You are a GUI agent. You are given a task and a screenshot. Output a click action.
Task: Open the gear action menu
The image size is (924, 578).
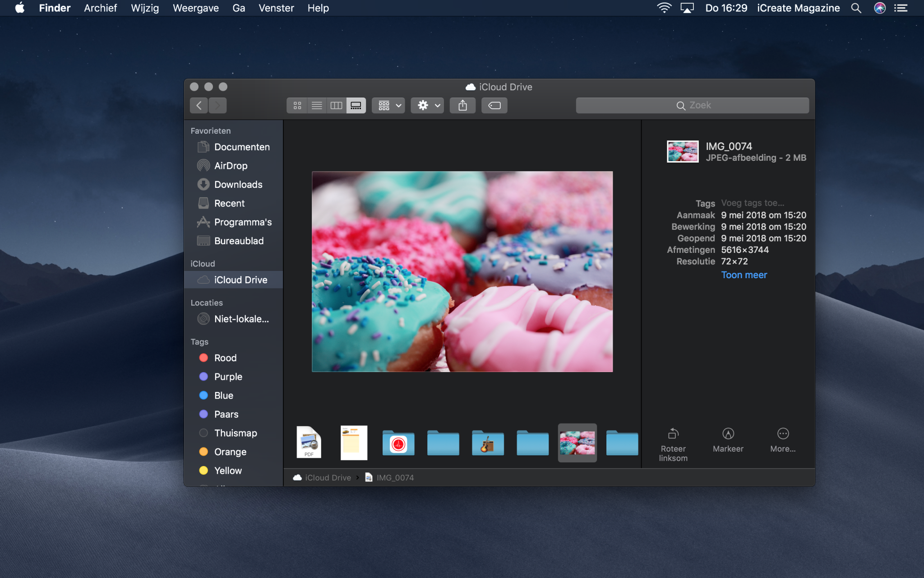point(427,106)
